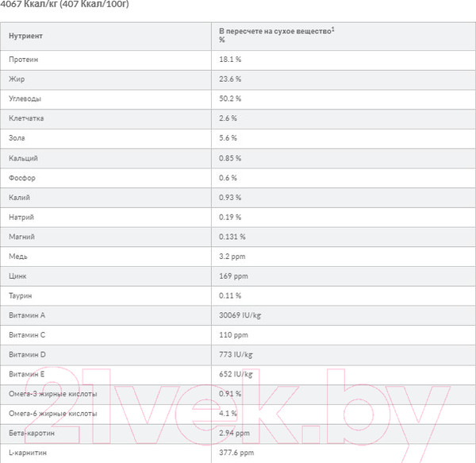Click the Зола row label

tap(17, 138)
